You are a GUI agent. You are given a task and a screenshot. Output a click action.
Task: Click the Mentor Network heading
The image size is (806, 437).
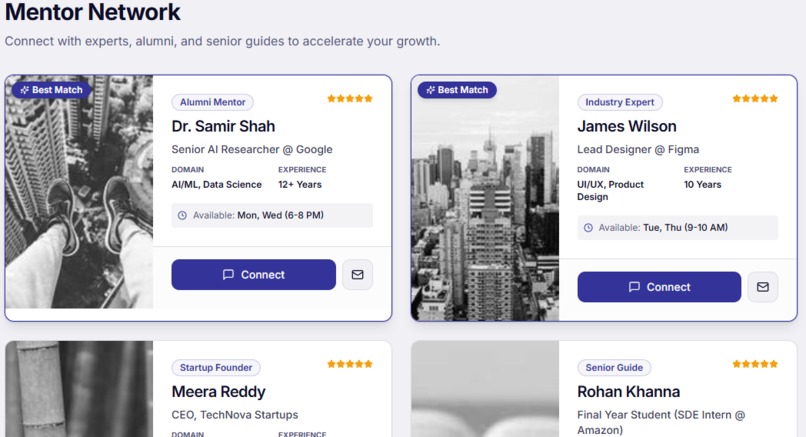[x=93, y=11]
